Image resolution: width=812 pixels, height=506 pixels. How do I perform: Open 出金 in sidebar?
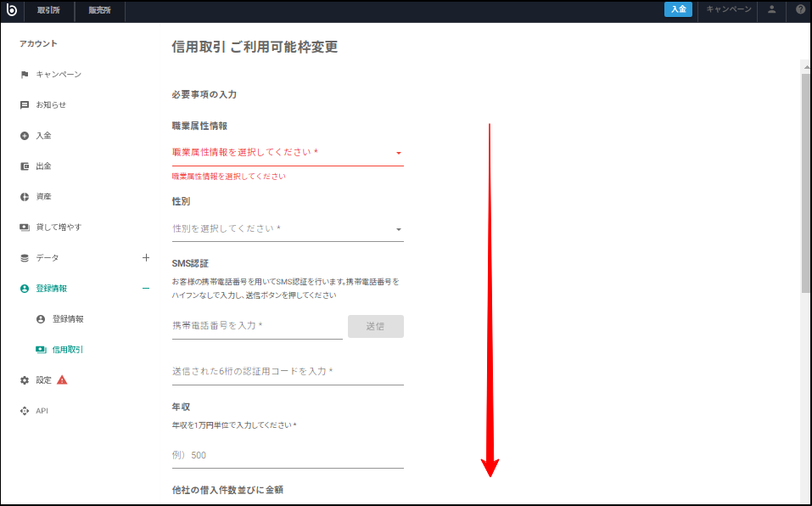coord(43,166)
